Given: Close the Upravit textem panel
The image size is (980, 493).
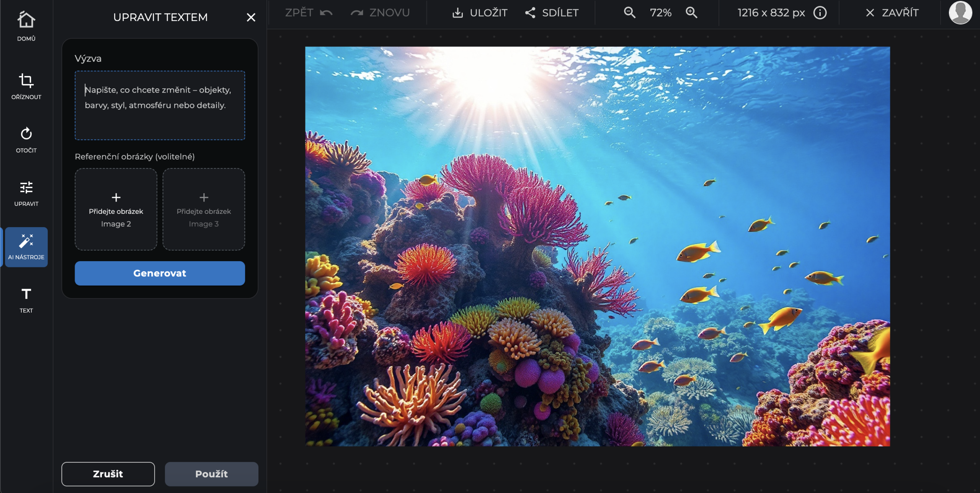Looking at the screenshot, I should (251, 17).
